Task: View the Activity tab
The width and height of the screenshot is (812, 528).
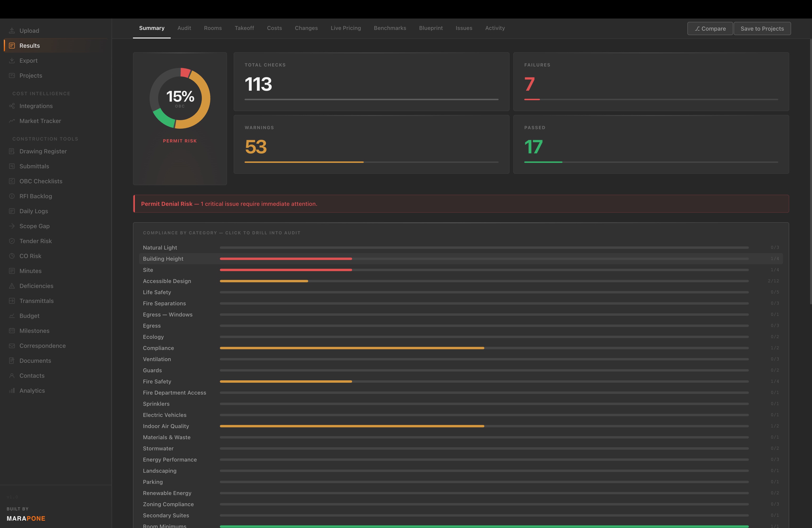Action: (495, 28)
